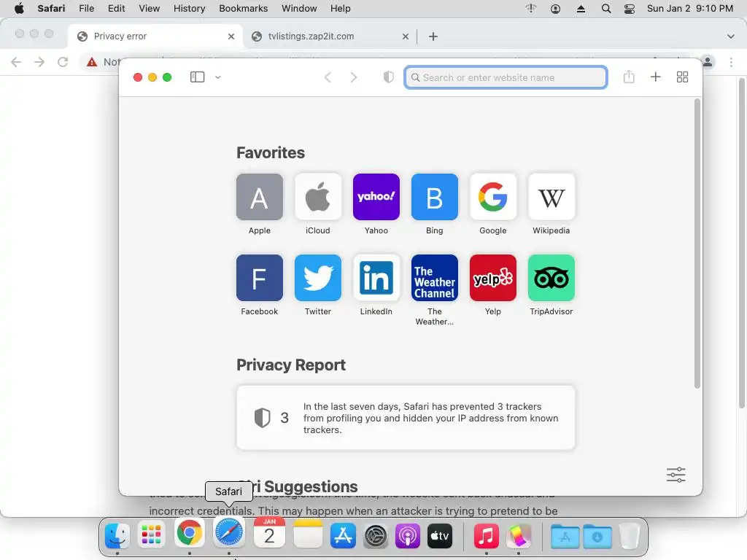
Task: Close the Privacy error Chrome tab
Action: click(231, 36)
